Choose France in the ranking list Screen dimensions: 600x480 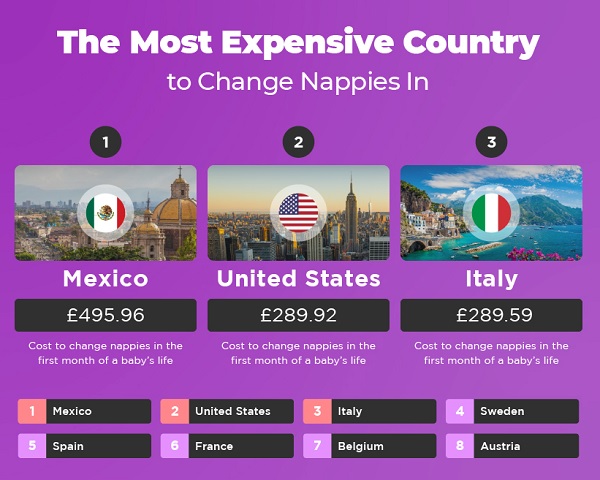[x=240, y=446]
